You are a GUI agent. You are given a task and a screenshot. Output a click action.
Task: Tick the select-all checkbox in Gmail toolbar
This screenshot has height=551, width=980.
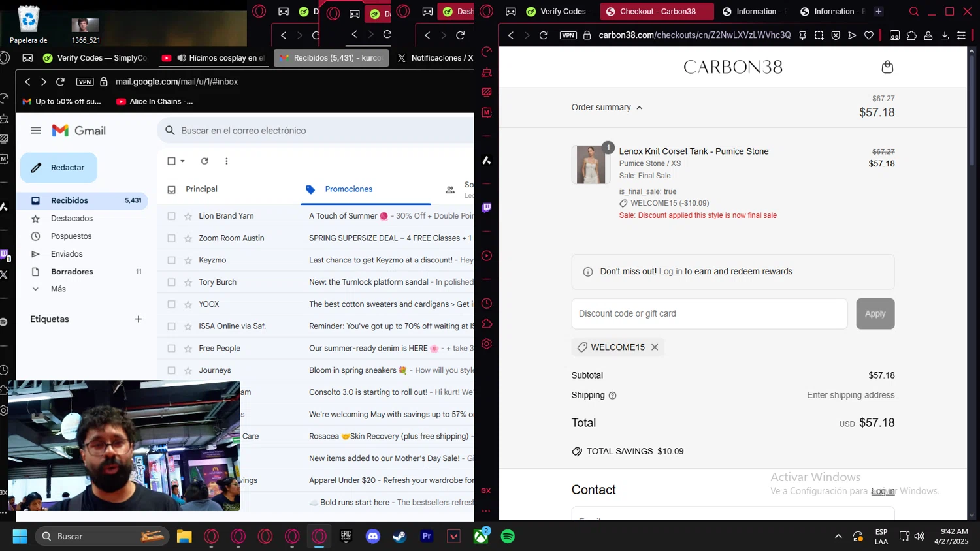171,161
